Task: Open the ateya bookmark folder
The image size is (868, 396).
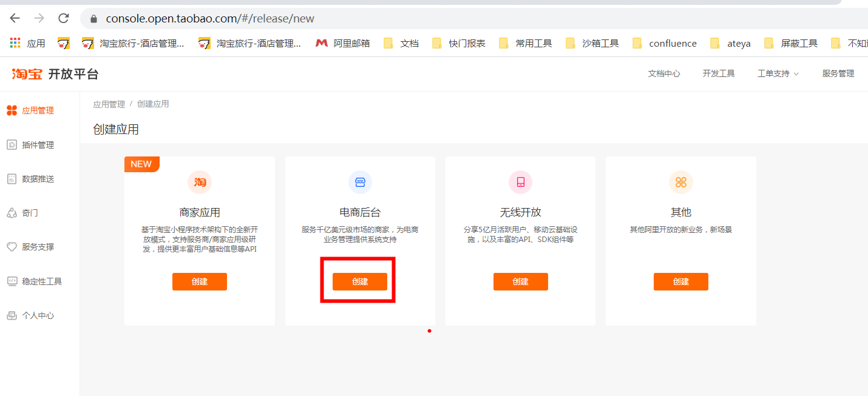Action: pos(731,43)
